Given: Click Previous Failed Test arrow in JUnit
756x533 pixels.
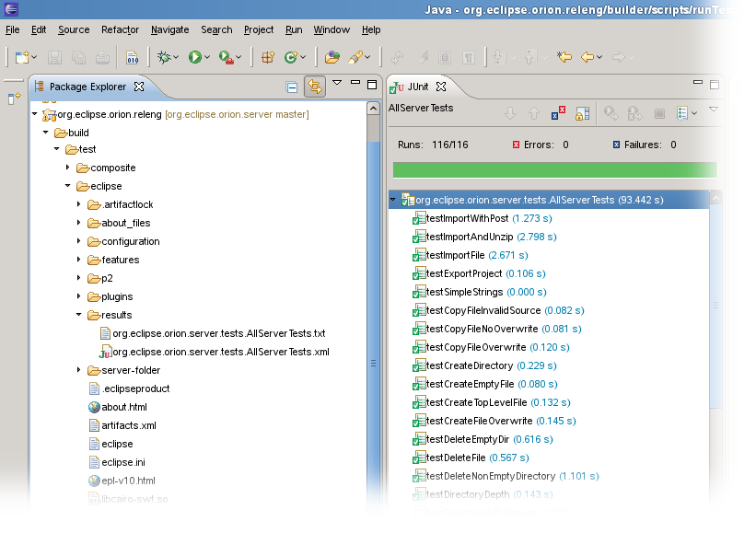Looking at the screenshot, I should [534, 114].
